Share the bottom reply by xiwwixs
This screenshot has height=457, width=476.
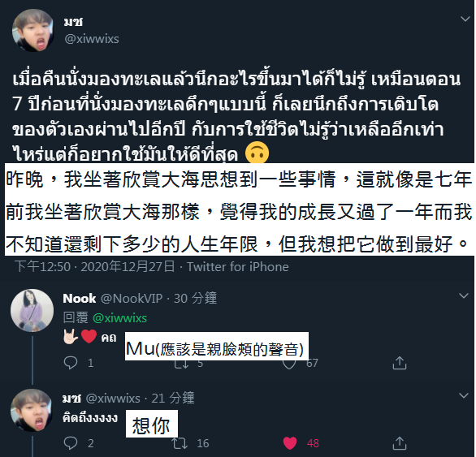pos(399,443)
